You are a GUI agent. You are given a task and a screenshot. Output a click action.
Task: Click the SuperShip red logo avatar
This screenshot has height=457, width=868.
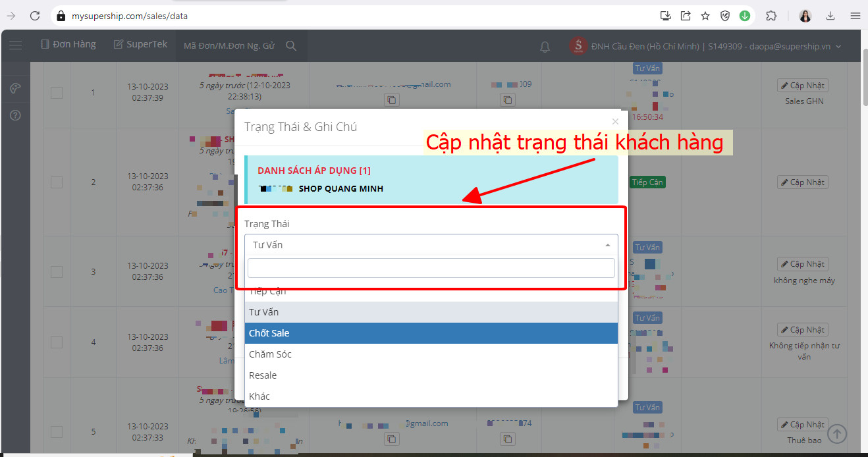click(578, 45)
